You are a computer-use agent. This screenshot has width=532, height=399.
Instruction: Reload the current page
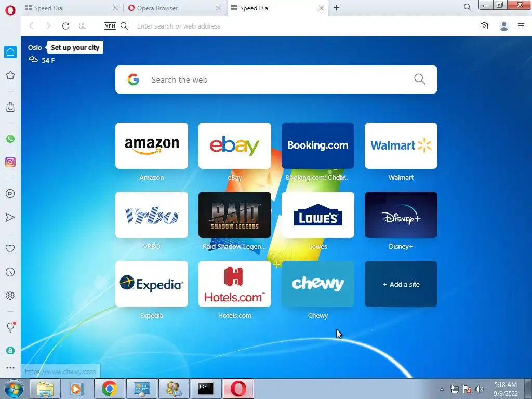[65, 26]
